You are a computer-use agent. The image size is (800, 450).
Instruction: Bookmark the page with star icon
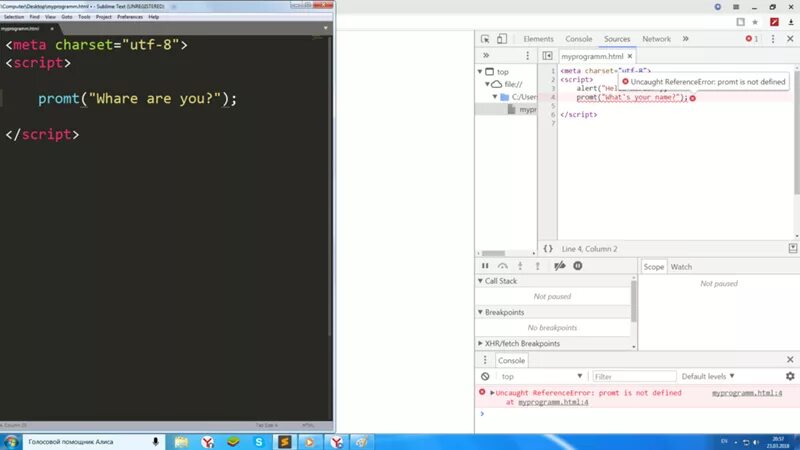tap(755, 22)
